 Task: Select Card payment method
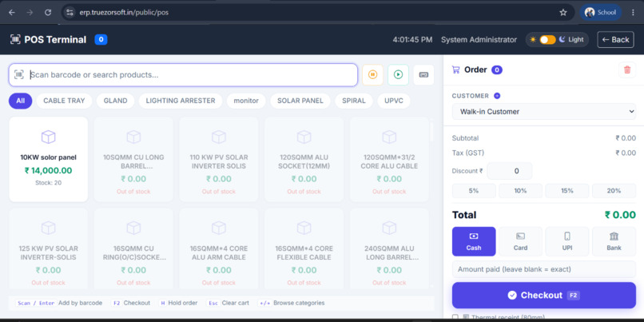[x=520, y=241]
